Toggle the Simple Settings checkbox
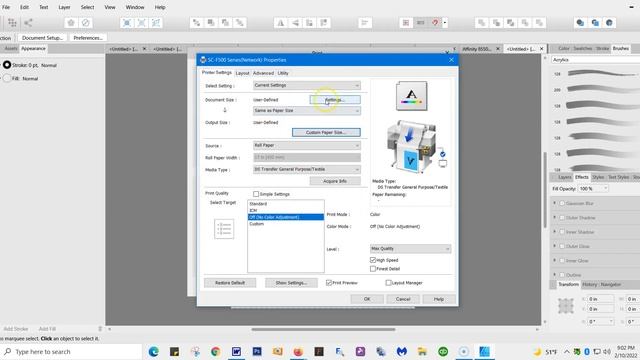The height and width of the screenshot is (360, 640). (x=256, y=194)
